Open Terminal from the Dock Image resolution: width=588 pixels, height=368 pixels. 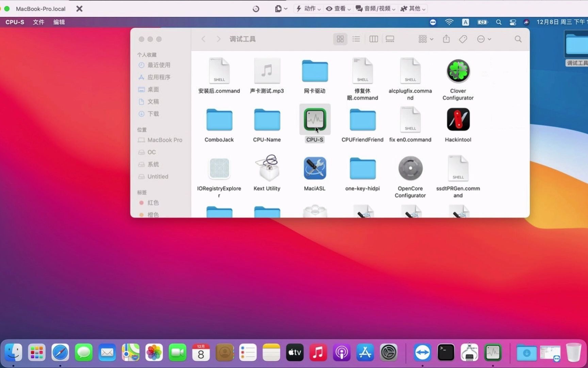pyautogui.click(x=446, y=352)
